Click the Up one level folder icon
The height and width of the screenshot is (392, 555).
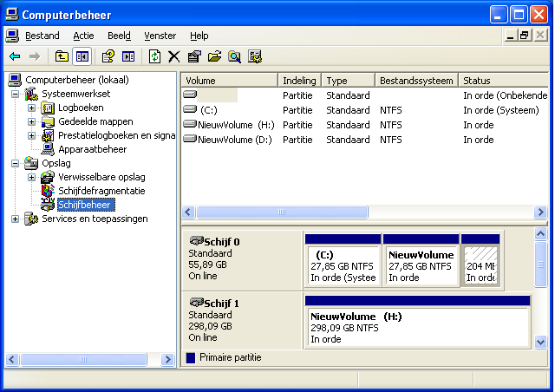(x=62, y=56)
